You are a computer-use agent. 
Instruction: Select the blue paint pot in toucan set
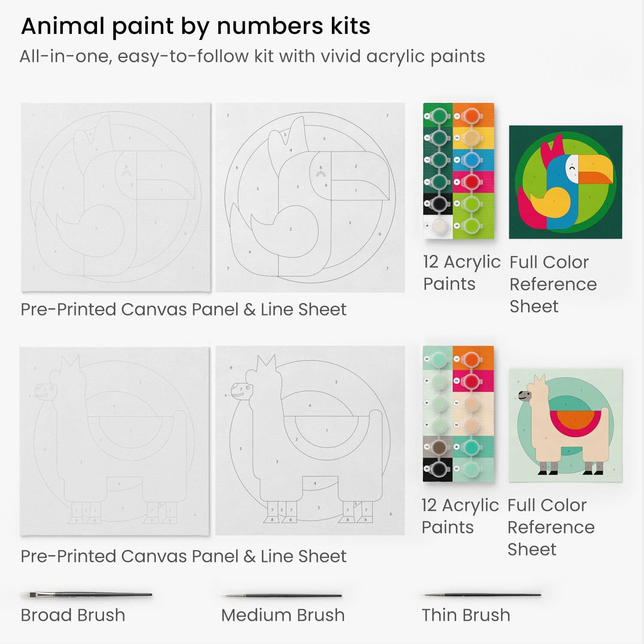(471, 160)
